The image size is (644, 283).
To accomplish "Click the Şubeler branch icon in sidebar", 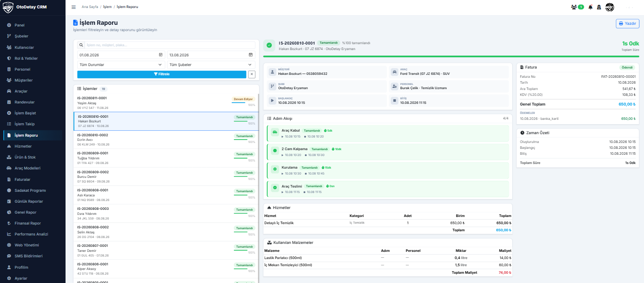I will 9,36.
